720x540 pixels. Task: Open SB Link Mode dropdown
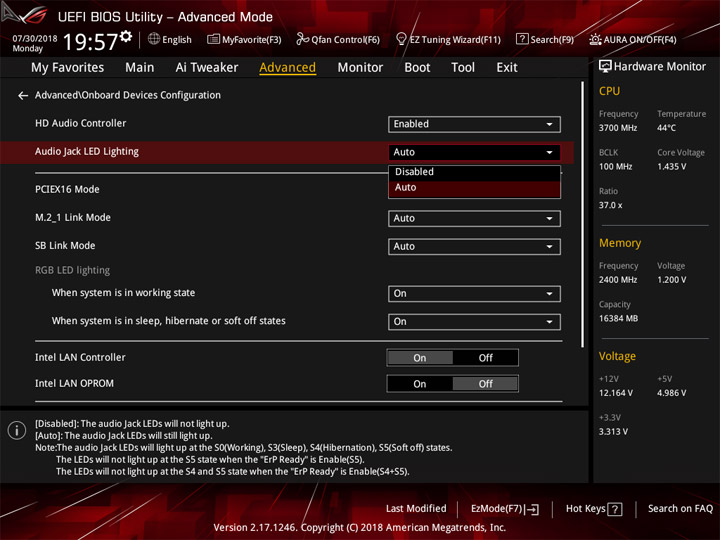tap(474, 247)
